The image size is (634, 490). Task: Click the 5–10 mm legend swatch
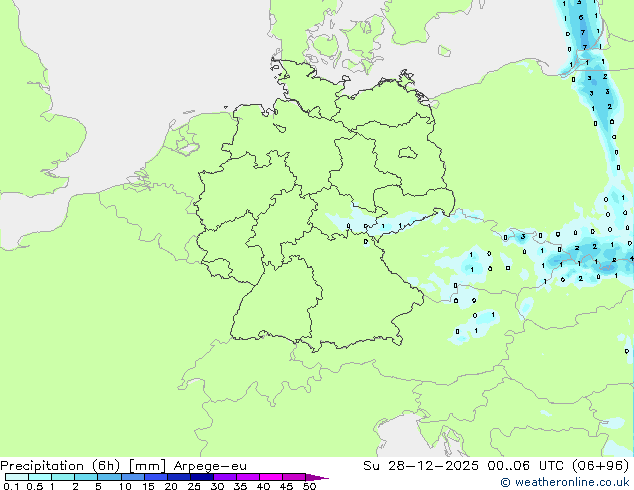coord(110,477)
